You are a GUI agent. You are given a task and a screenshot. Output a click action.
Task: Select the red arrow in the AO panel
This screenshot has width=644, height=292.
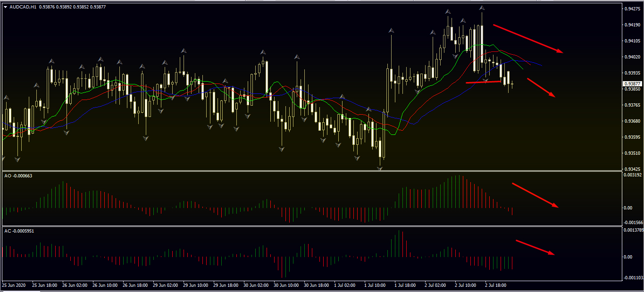point(535,195)
